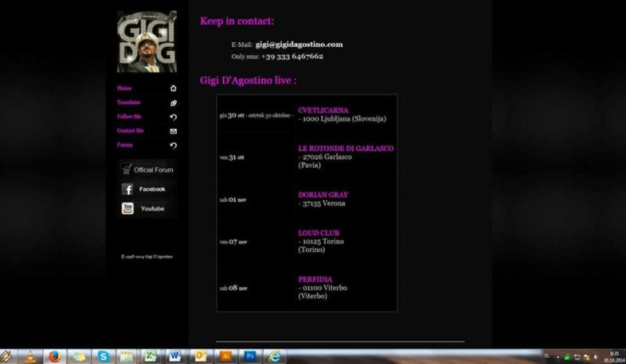This screenshot has width=626, height=364.
Task: Click the +39 333 6467662 sms number
Action: pyautogui.click(x=292, y=56)
